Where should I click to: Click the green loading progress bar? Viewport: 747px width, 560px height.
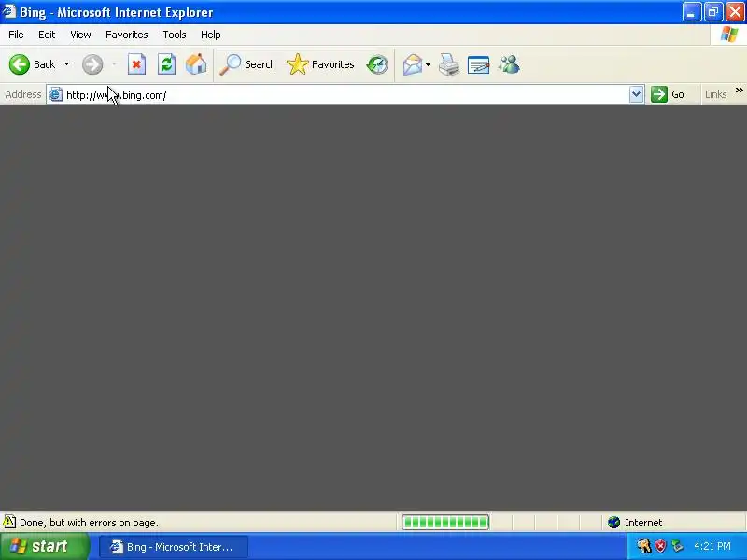pyautogui.click(x=445, y=523)
